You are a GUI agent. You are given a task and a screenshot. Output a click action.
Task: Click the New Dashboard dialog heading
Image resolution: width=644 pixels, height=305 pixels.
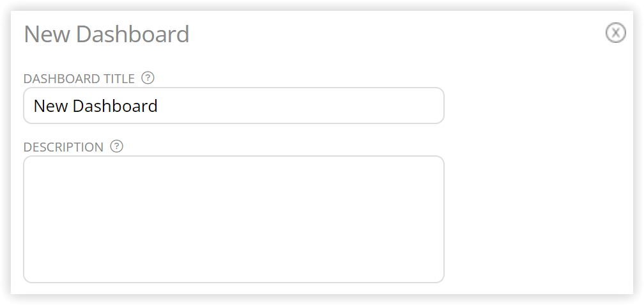[x=106, y=34]
